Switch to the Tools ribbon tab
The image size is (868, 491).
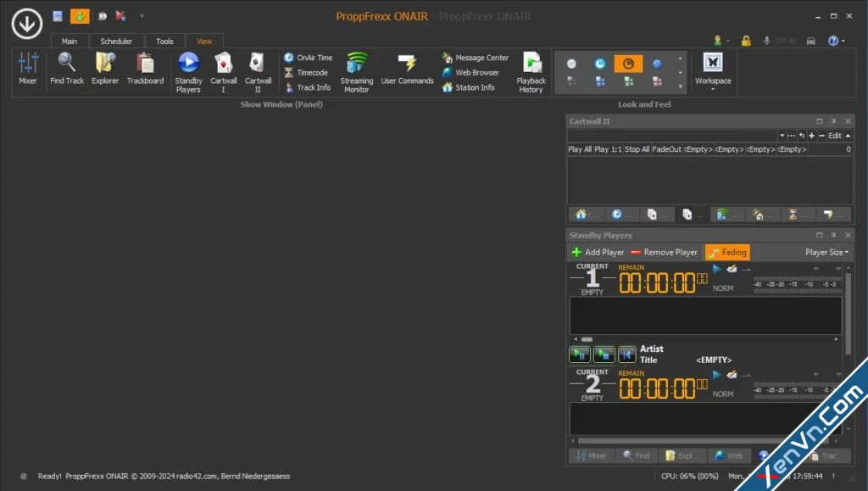click(164, 42)
